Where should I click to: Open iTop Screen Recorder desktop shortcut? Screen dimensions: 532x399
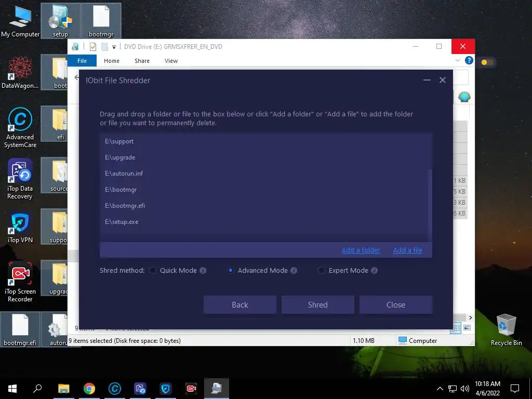tap(20, 282)
